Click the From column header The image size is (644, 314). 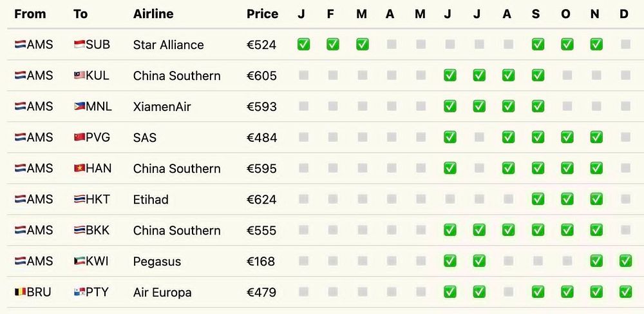(29, 14)
